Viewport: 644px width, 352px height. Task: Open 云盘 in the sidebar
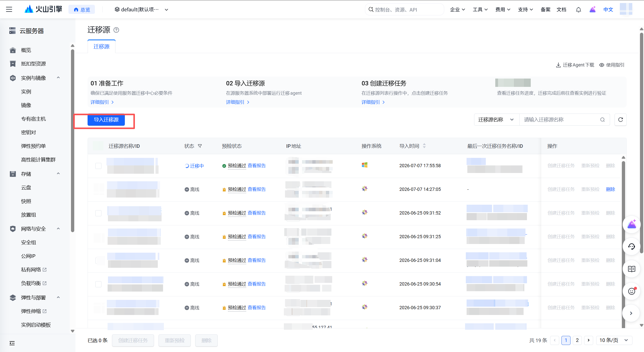[26, 188]
